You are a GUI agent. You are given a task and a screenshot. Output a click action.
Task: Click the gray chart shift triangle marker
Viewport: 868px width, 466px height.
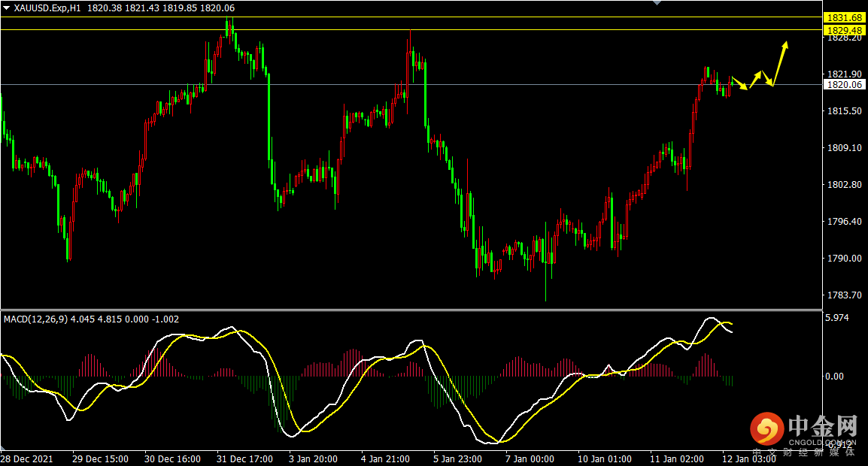click(659, 3)
